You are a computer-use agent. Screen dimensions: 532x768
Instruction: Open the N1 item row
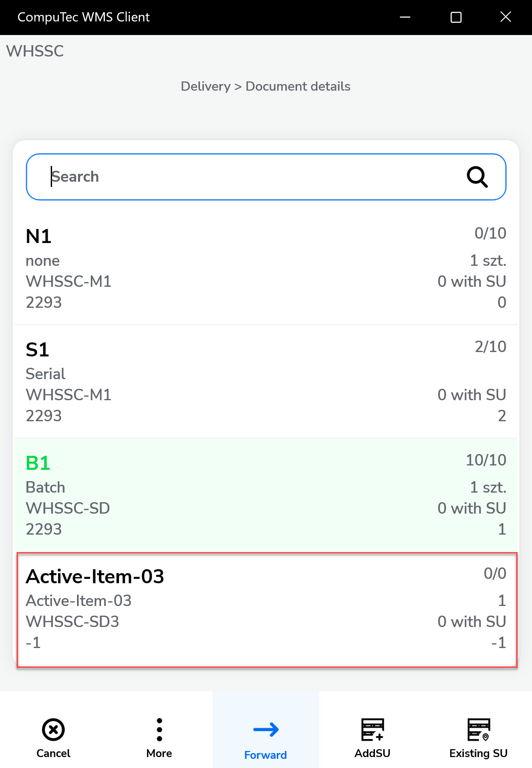click(266, 268)
